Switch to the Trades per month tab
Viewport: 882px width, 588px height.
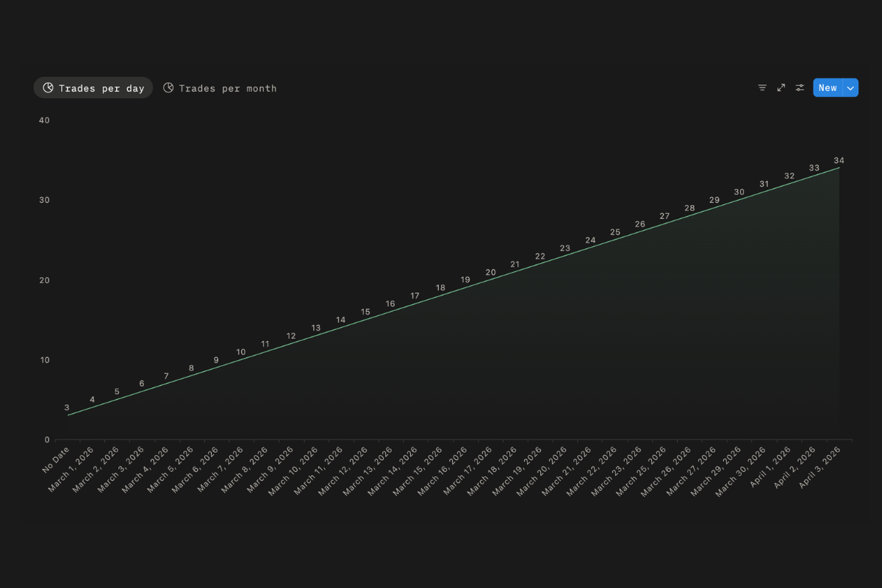coord(220,88)
